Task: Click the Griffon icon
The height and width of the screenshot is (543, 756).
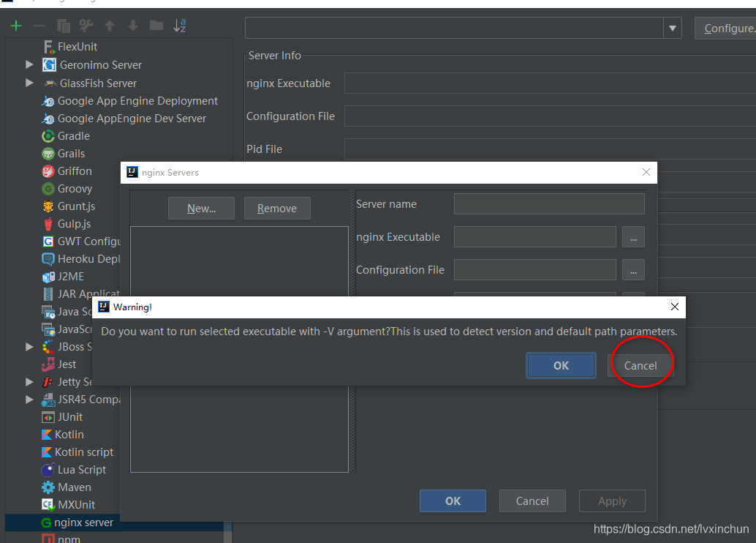Action: 48,171
